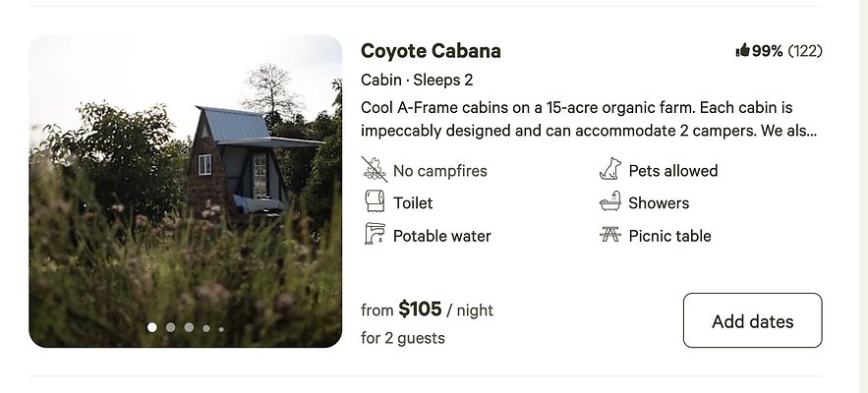The width and height of the screenshot is (868, 393).
Task: Click the Showers bathtub icon
Action: coord(610,202)
